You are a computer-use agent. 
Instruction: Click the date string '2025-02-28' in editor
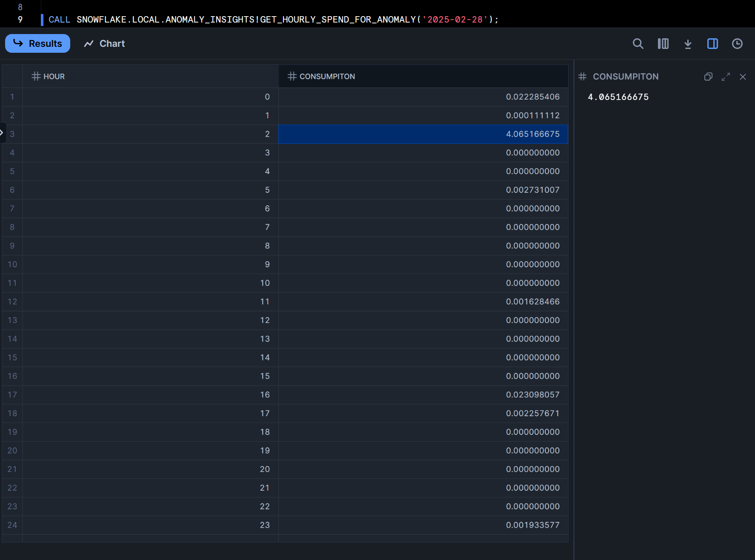pyautogui.click(x=455, y=20)
